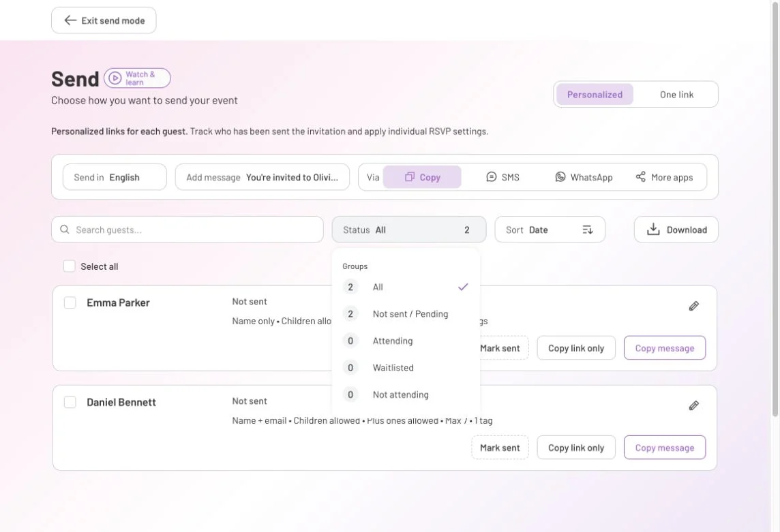Select WhatsApp as the send method
The height and width of the screenshot is (532, 780).
tap(584, 177)
